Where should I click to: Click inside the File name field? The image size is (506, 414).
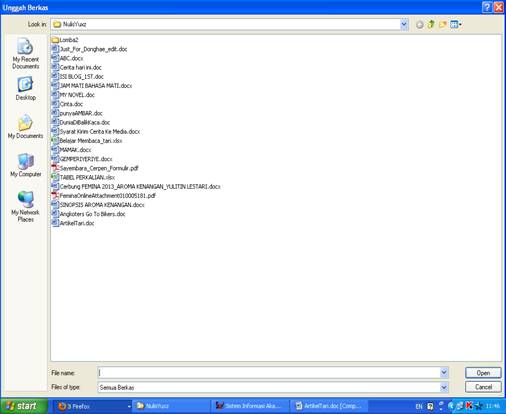[269, 373]
